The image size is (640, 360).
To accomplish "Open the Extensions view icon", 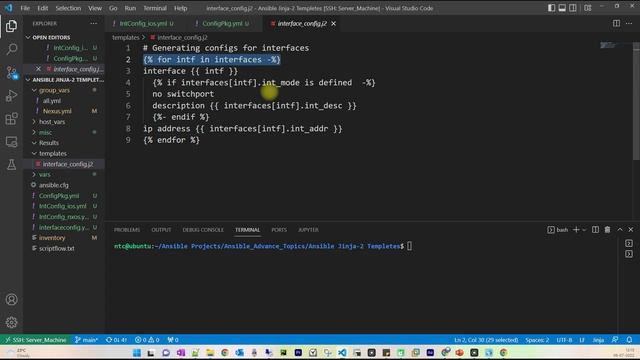I will point(11,119).
